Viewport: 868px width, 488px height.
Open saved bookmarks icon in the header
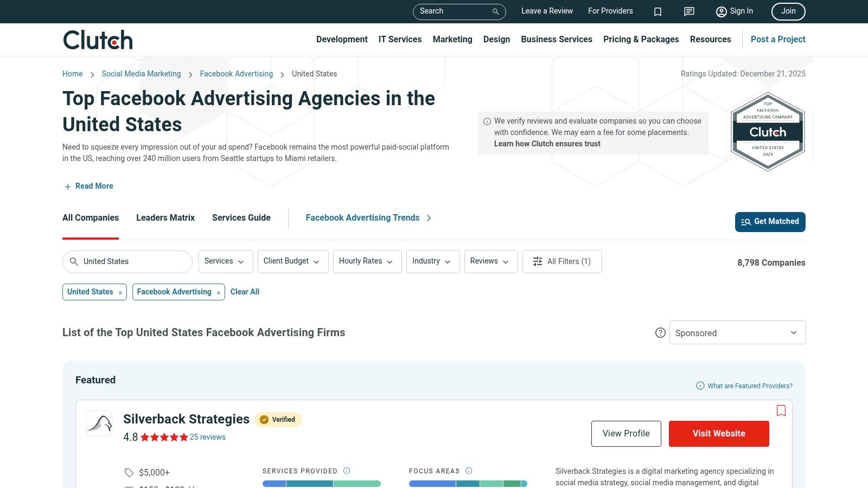658,11
